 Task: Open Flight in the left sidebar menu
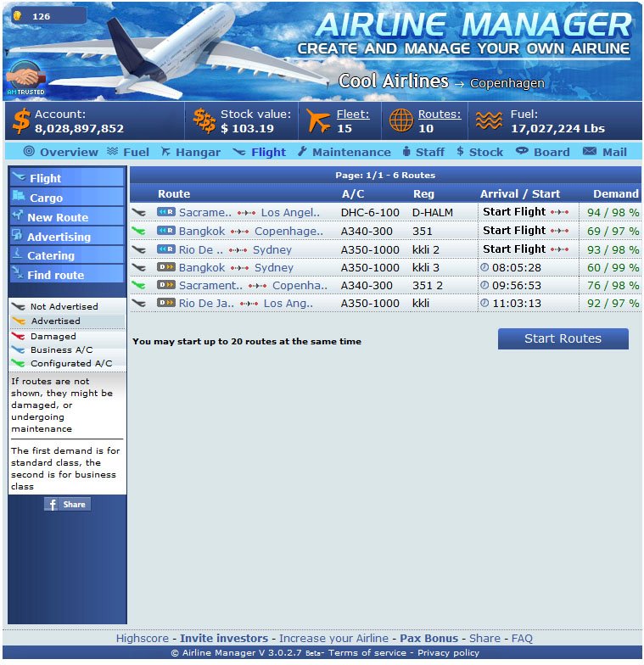click(66, 178)
